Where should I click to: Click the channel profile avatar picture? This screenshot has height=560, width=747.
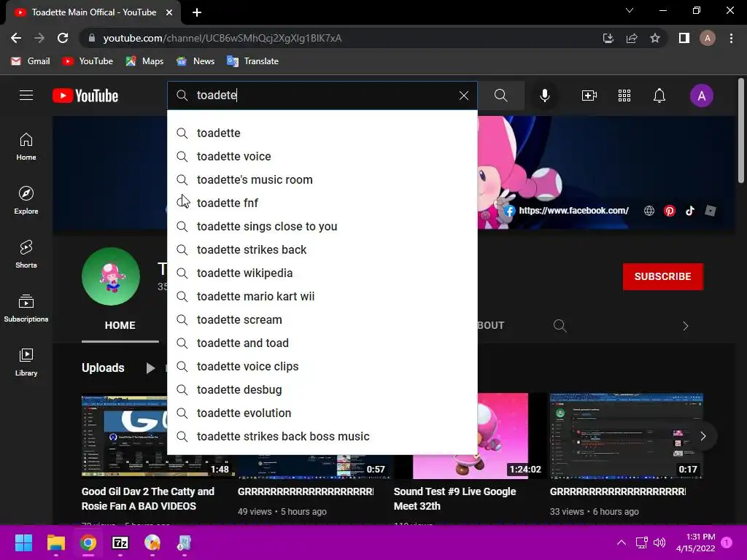(x=111, y=276)
